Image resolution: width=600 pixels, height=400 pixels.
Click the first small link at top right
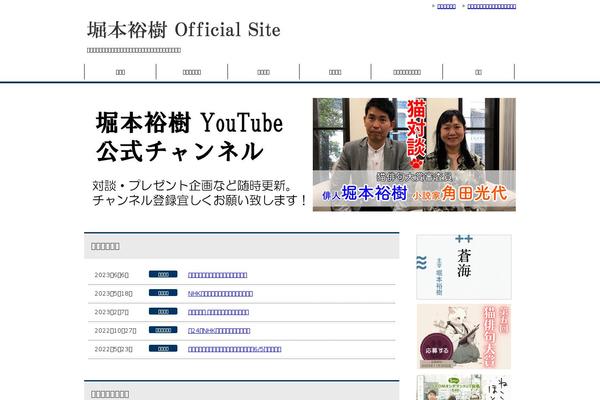[446, 6]
